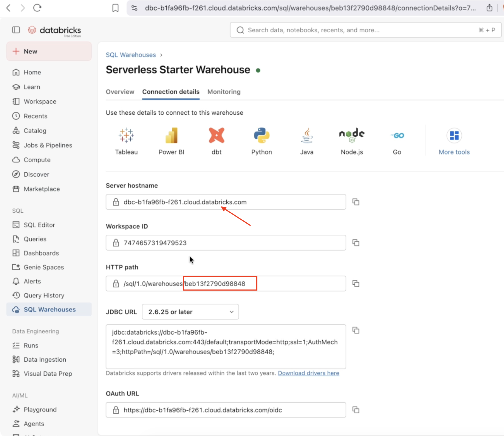
Task: Click the Workspace ID field
Action: (x=226, y=243)
